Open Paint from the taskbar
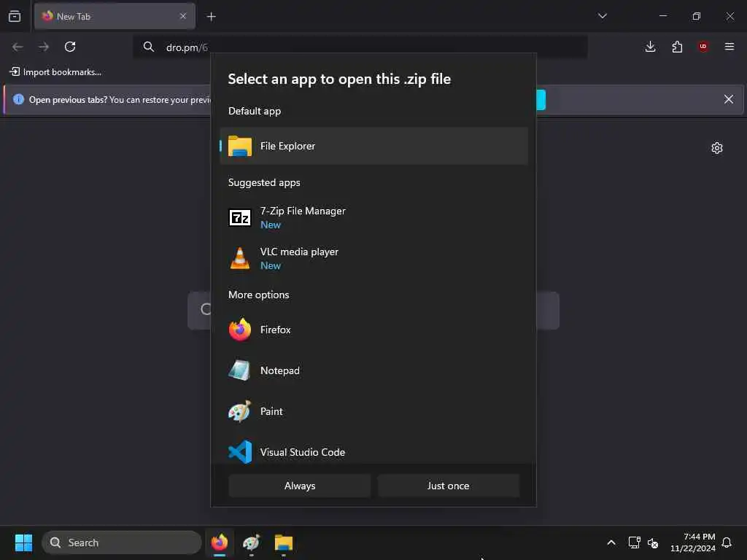 [x=252, y=542]
